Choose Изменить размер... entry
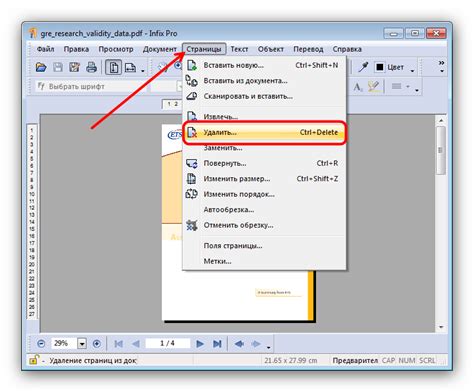474x392 pixels. 264,179
